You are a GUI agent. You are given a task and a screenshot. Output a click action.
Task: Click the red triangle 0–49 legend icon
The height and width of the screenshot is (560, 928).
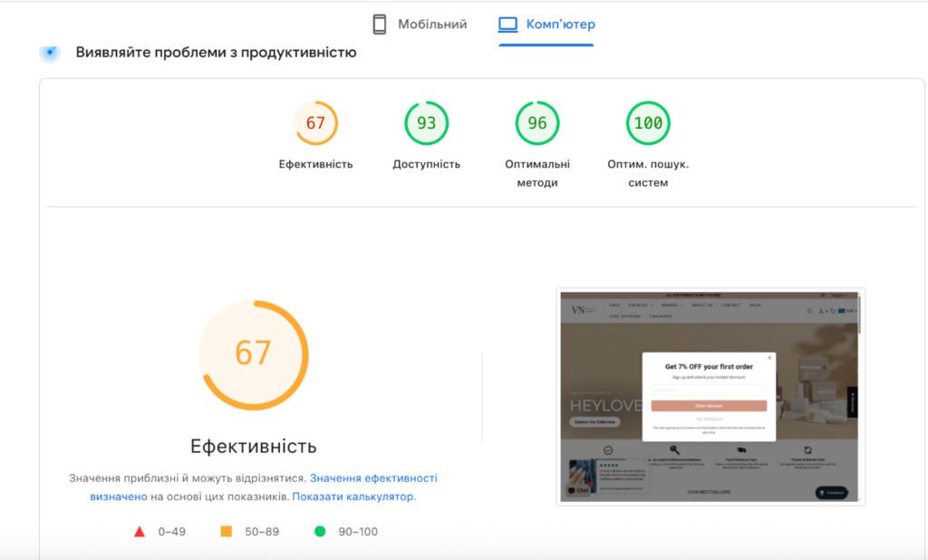coord(140,532)
